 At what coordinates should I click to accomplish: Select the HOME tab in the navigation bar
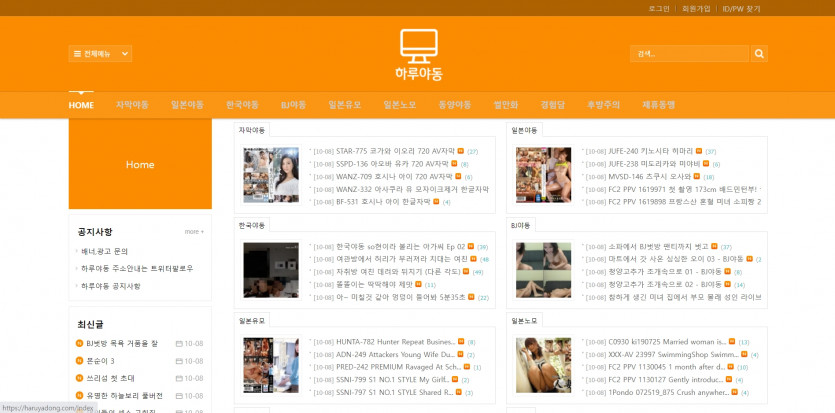click(81, 105)
